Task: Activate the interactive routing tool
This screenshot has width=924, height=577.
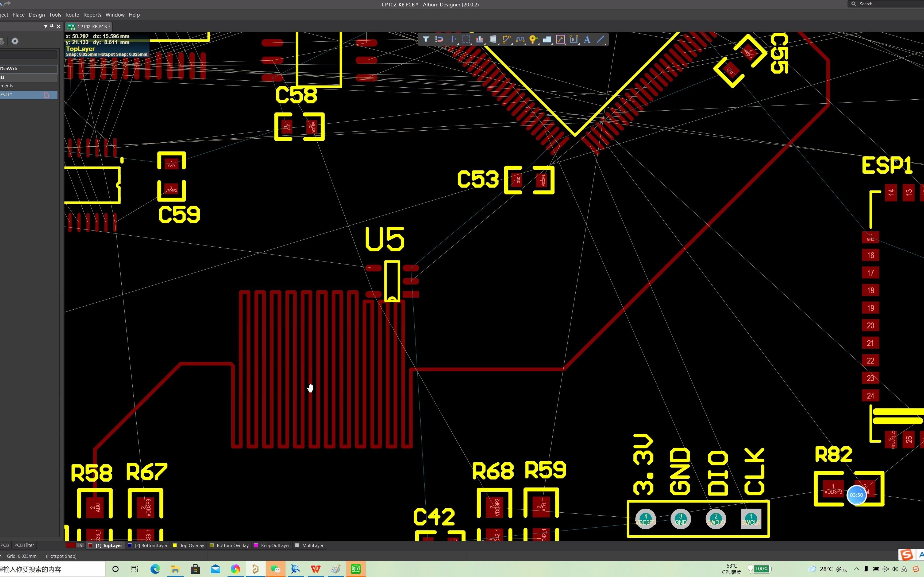Action: (x=506, y=39)
